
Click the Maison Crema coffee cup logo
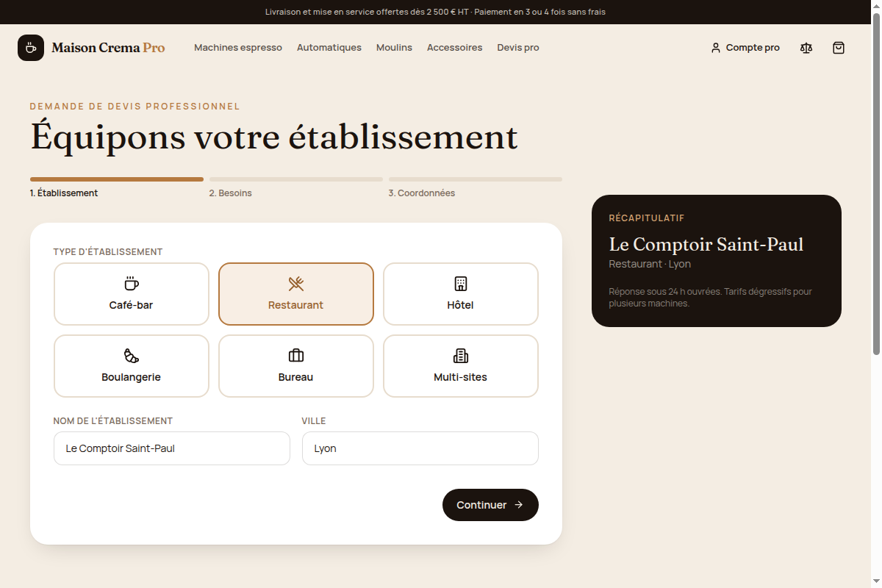tap(31, 48)
